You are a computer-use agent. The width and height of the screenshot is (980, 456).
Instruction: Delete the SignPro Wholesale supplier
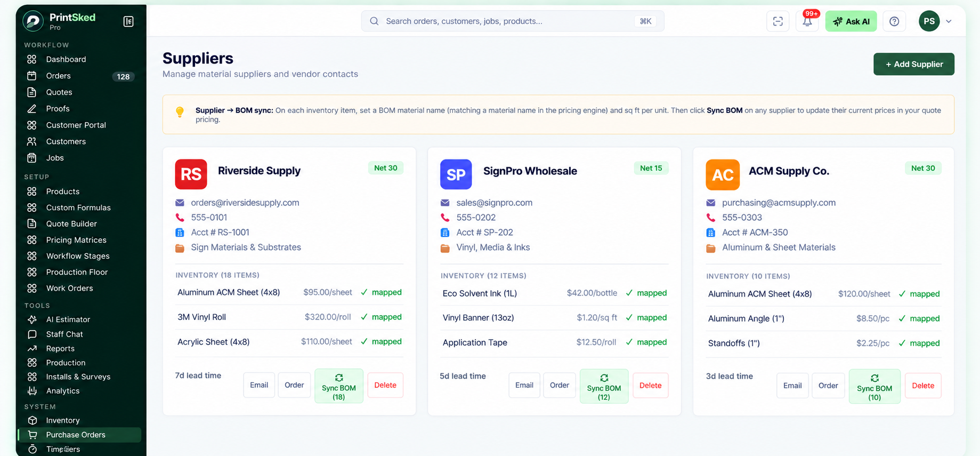point(650,386)
